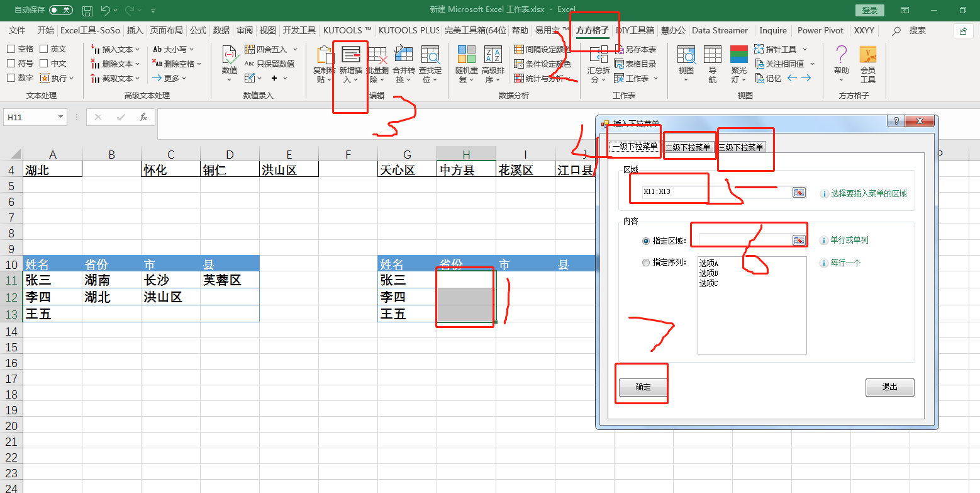980x493 pixels.
Task: Open the 视图 view tool
Action: pyautogui.click(x=686, y=65)
